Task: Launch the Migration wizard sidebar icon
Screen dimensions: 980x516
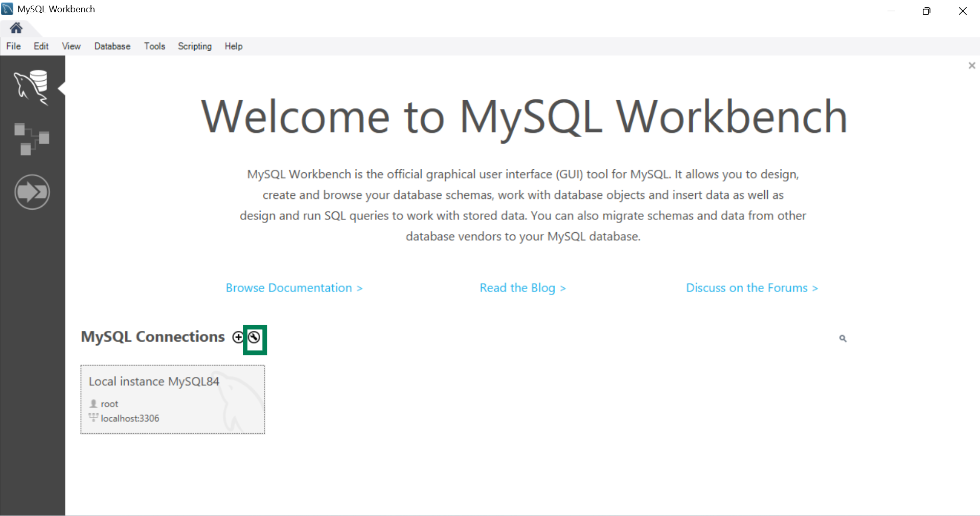Action: (32, 192)
